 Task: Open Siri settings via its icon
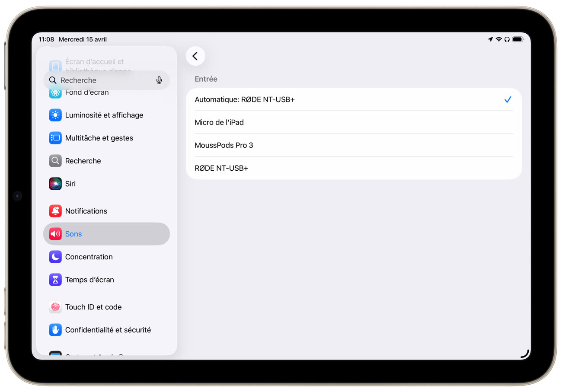coord(55,184)
